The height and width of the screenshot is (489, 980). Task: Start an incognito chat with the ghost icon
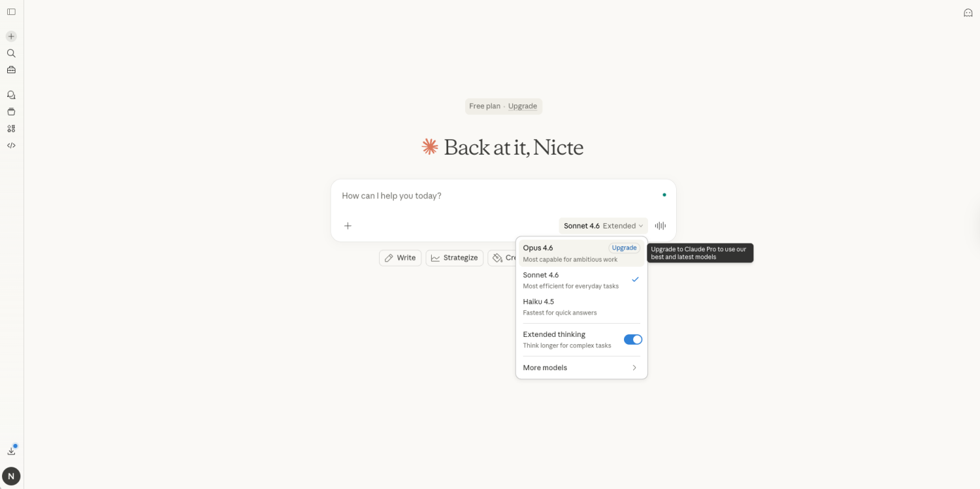click(968, 12)
